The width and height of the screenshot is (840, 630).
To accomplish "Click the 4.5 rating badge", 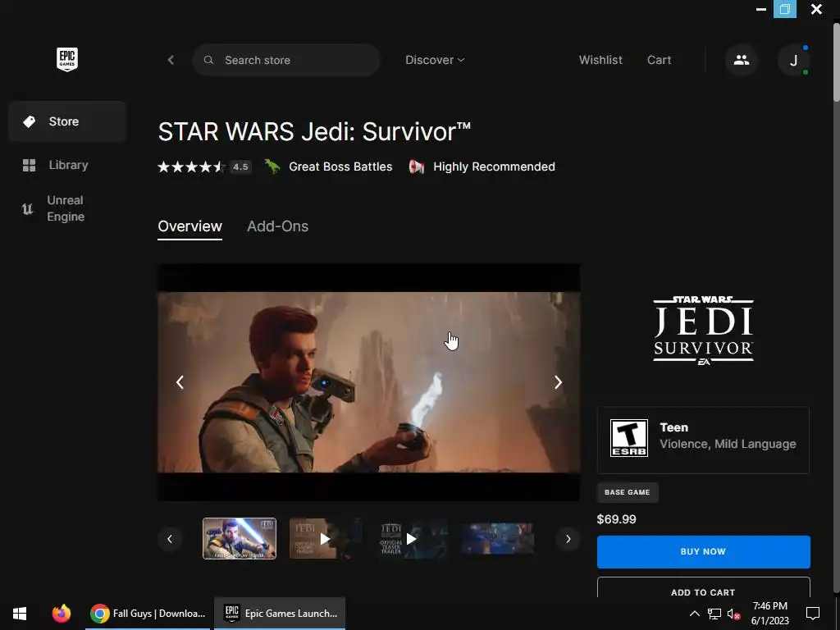I will (240, 167).
